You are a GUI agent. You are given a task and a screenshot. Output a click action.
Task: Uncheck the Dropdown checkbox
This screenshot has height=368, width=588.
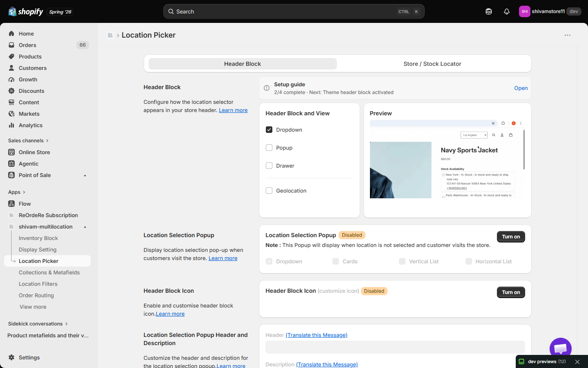pos(269,130)
